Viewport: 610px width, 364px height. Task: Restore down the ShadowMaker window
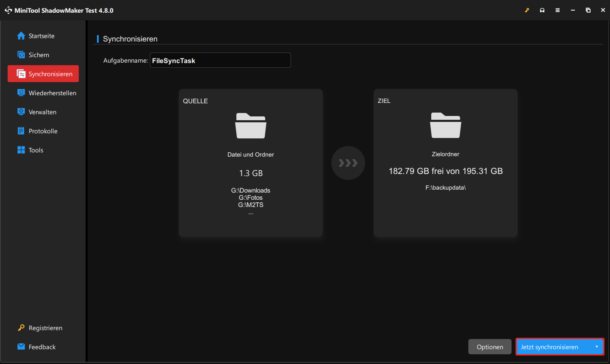click(588, 10)
